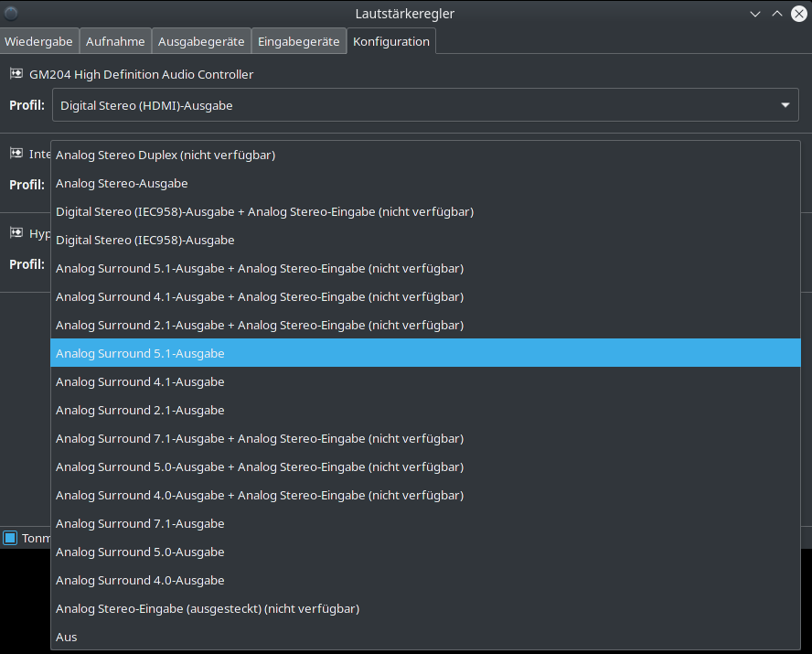Maximize the Lautstärkeregler window
Image resolution: width=812 pixels, height=654 pixels.
(x=776, y=14)
